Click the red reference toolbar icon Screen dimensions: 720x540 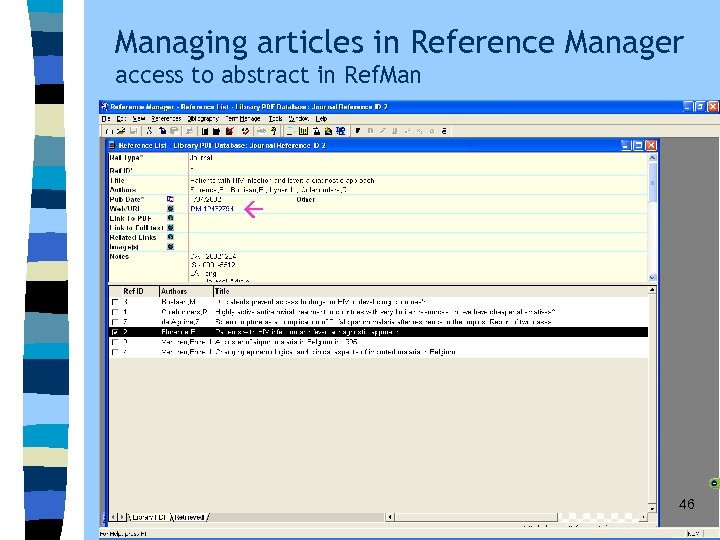pos(230,131)
